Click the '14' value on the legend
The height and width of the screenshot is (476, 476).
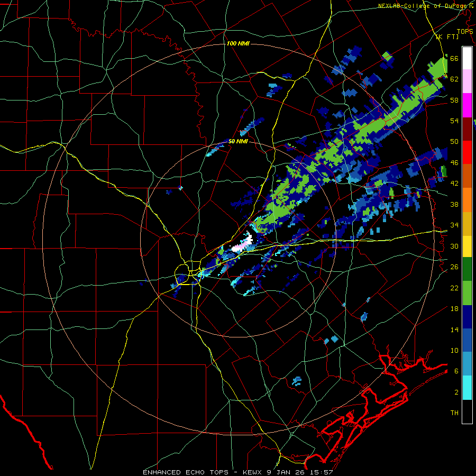[x=454, y=329]
